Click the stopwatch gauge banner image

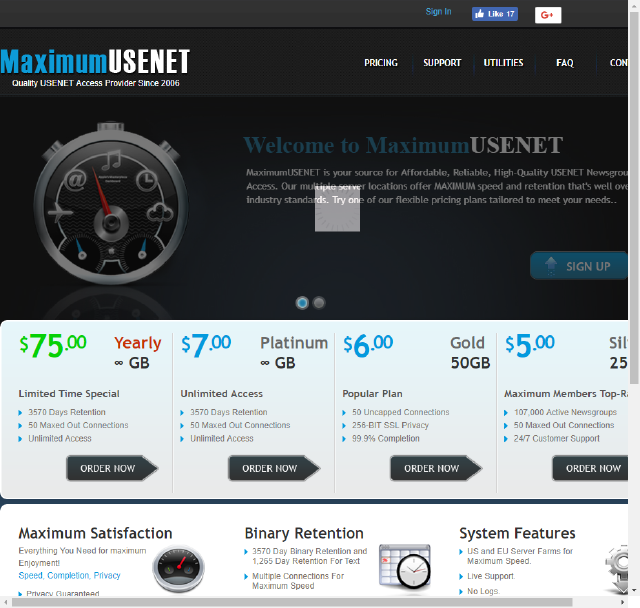click(111, 203)
